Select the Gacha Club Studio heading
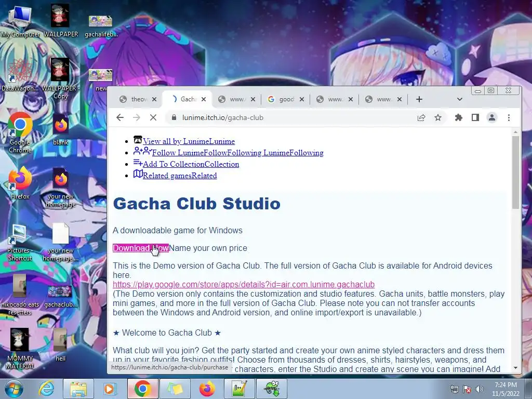 point(196,204)
